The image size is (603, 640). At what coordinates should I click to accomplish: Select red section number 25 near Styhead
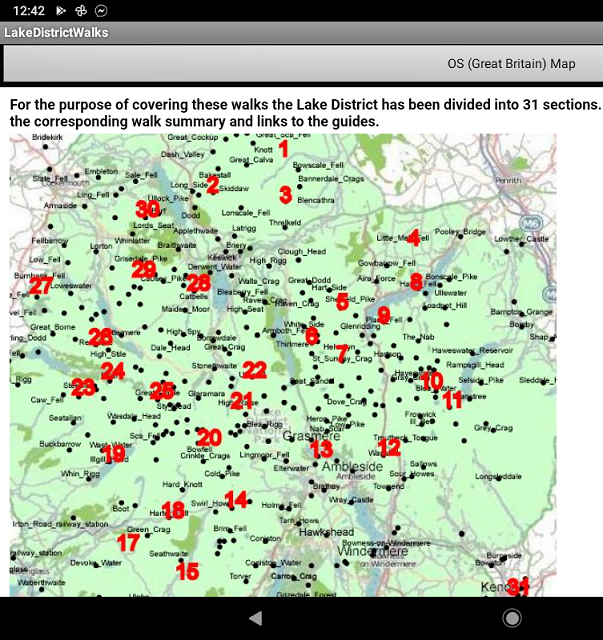(162, 390)
